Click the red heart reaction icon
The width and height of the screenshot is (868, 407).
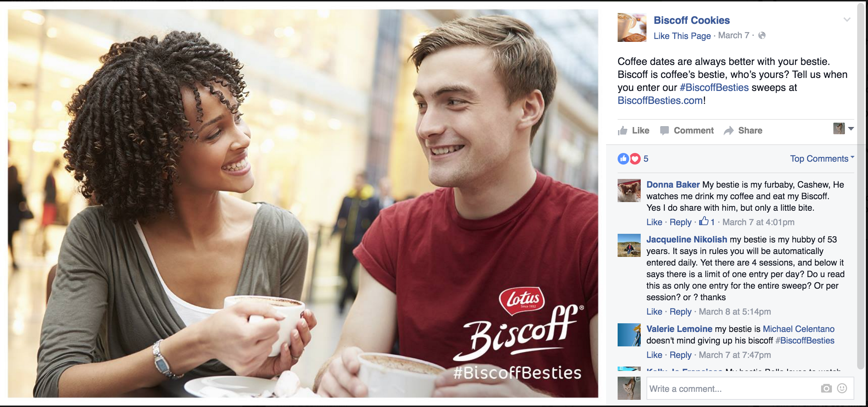pyautogui.click(x=635, y=159)
